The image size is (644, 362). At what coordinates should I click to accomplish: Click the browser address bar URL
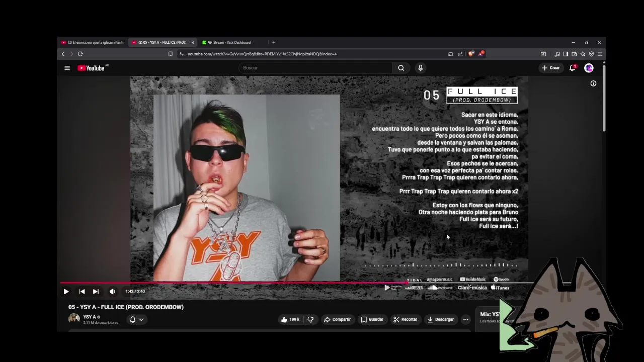(262, 54)
